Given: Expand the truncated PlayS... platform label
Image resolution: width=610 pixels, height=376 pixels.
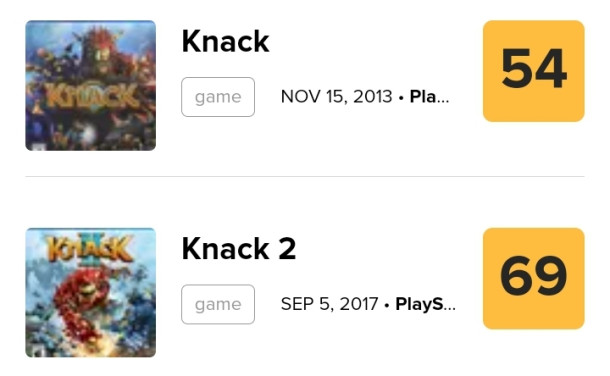Looking at the screenshot, I should [x=426, y=304].
